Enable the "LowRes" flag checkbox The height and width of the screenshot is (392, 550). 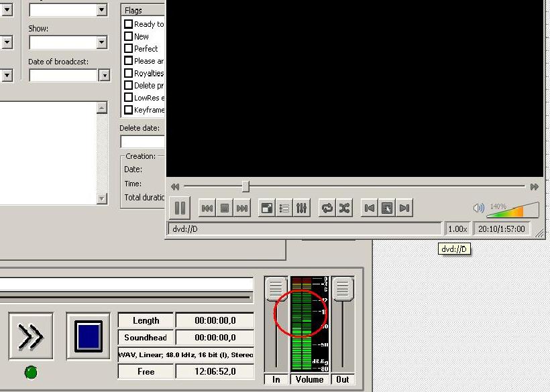pyautogui.click(x=128, y=97)
